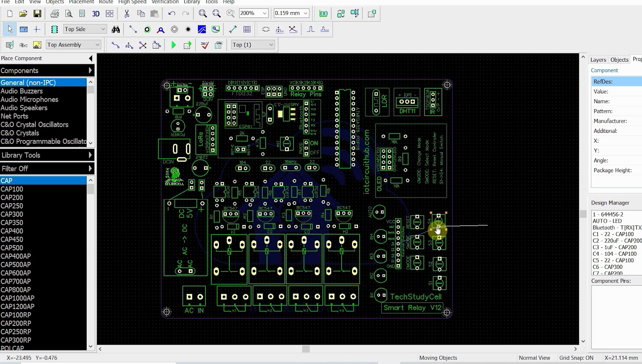The width and height of the screenshot is (642, 364).
Task: Open the 3D board preview
Action: (x=96, y=14)
